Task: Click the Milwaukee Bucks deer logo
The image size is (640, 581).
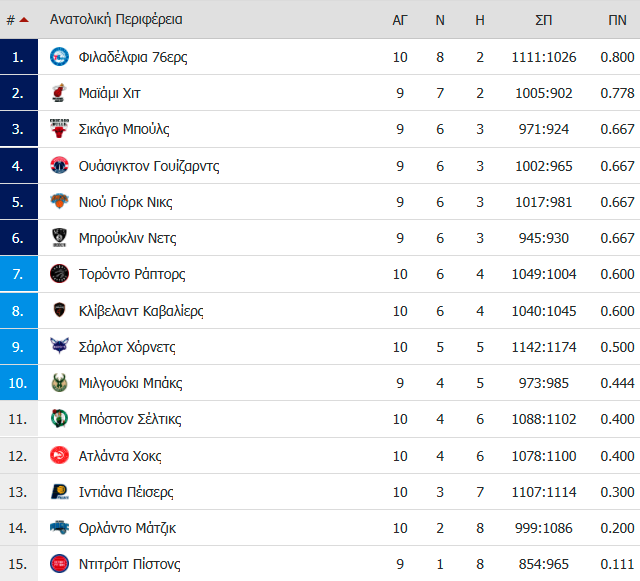Action: [59, 383]
